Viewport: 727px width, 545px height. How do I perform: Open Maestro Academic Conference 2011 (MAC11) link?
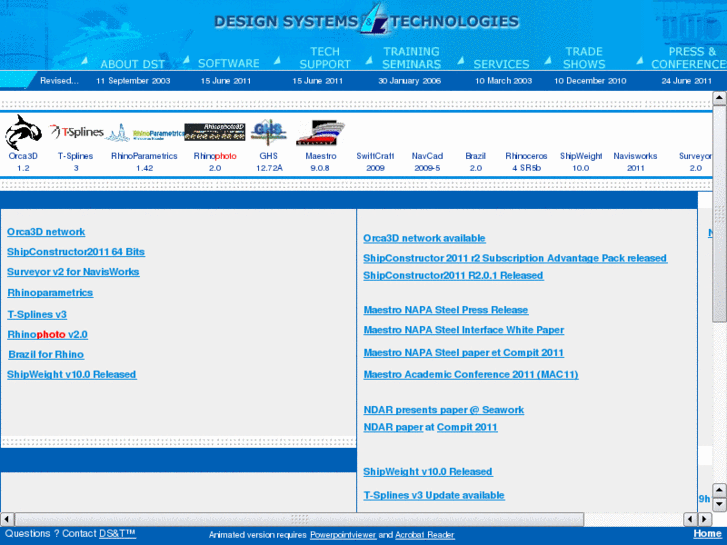pyautogui.click(x=471, y=375)
